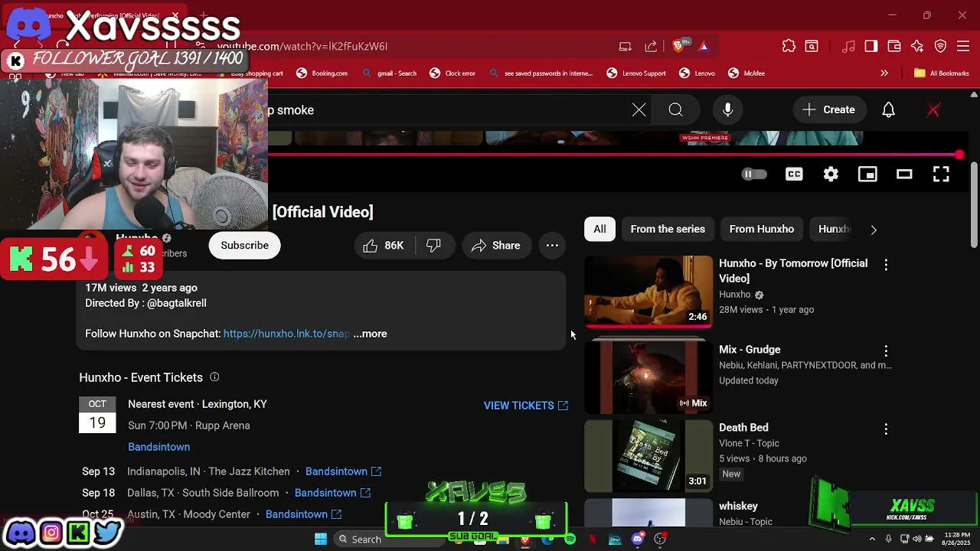Open All Bookmarks folder

pyautogui.click(x=942, y=73)
